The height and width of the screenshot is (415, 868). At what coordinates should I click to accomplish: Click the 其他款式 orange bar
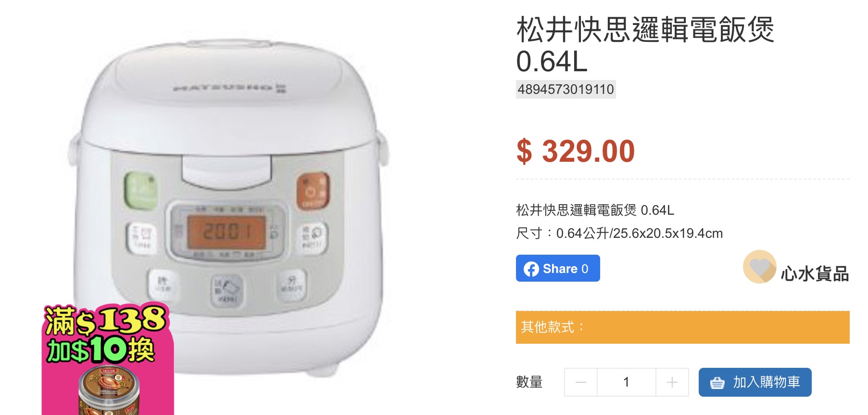tap(683, 327)
